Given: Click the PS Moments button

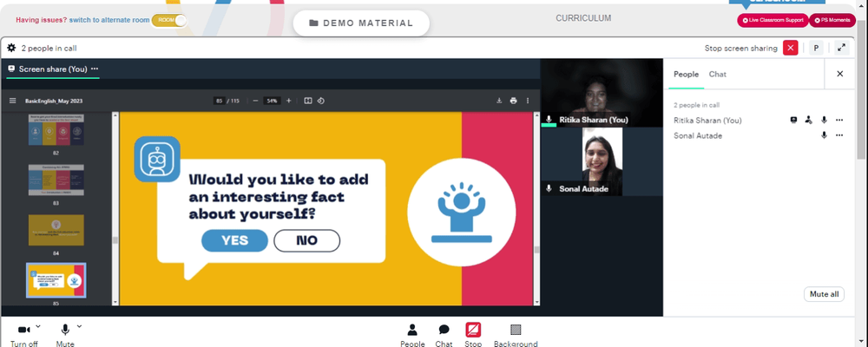Looking at the screenshot, I should (x=832, y=21).
